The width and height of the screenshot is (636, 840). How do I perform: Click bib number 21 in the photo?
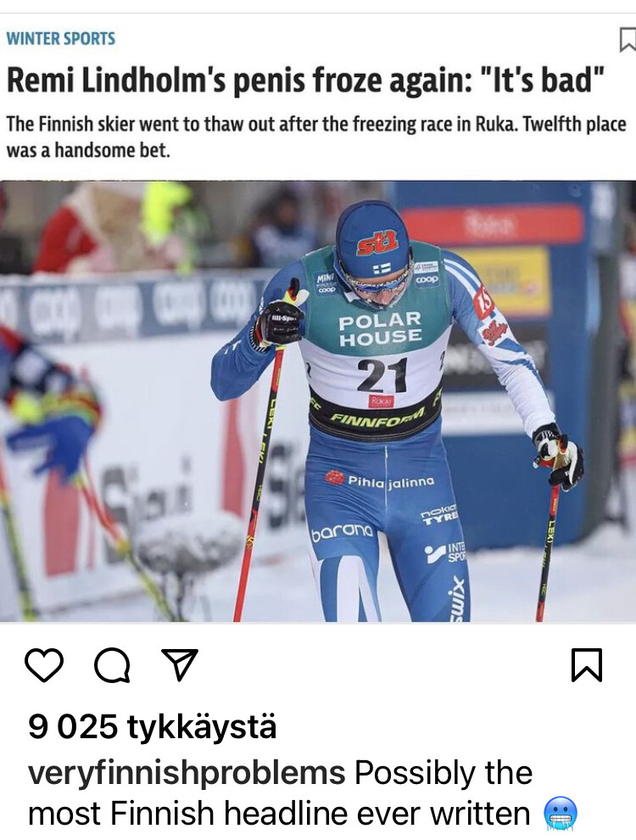[x=382, y=374]
